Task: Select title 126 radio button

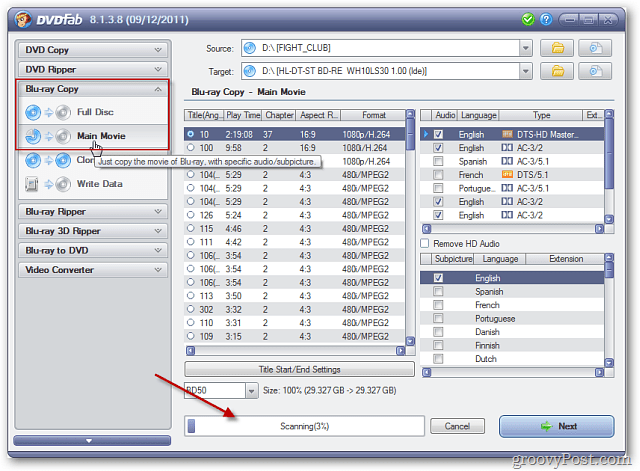Action: (x=191, y=215)
